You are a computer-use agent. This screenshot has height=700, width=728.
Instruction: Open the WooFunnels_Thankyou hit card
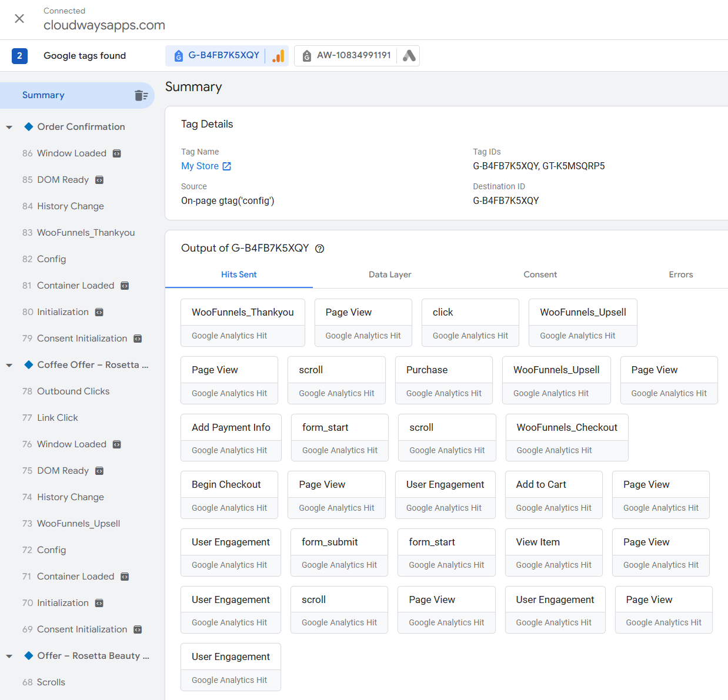(x=243, y=323)
